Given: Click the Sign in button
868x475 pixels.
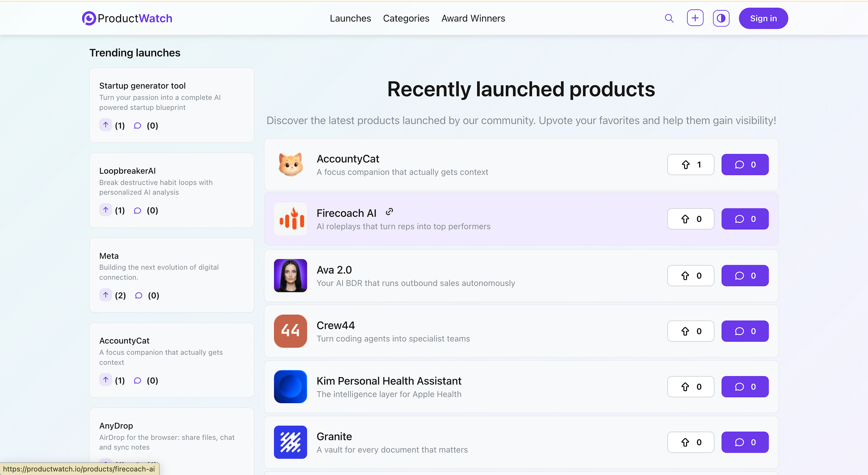Looking at the screenshot, I should tap(764, 18).
